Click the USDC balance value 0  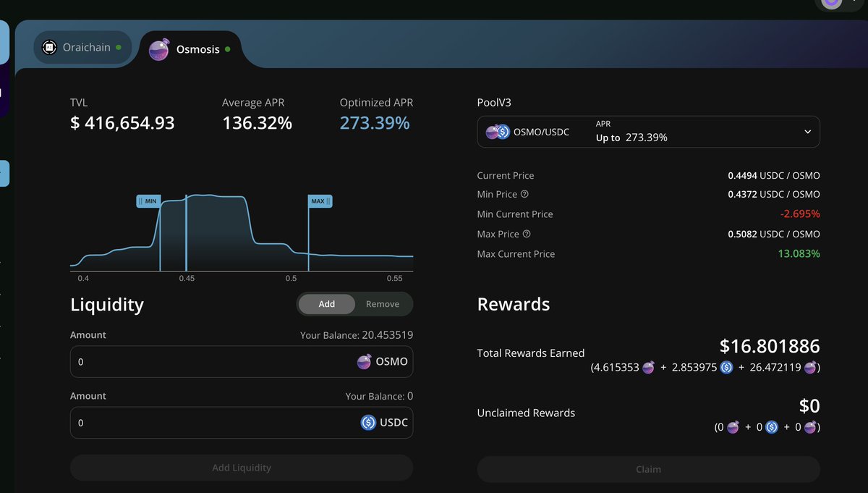point(410,396)
